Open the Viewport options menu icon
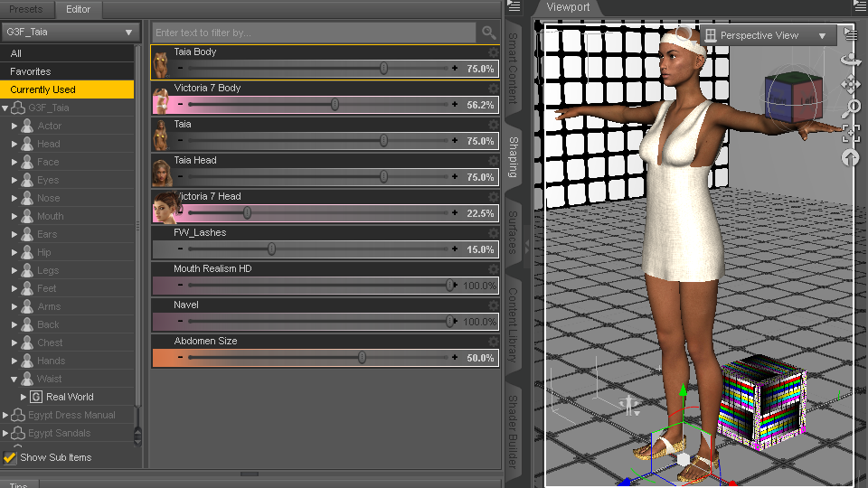Screen dimensions: 868x488 pos(861,6)
